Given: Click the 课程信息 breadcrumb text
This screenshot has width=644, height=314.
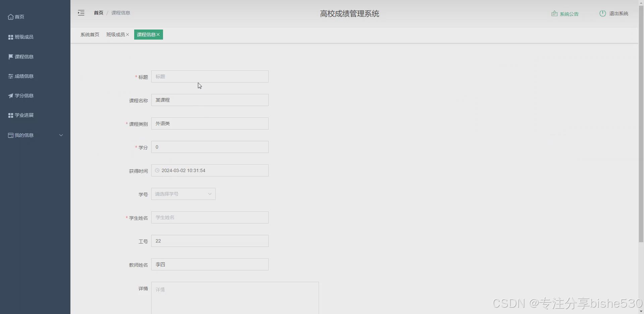Looking at the screenshot, I should tap(121, 13).
